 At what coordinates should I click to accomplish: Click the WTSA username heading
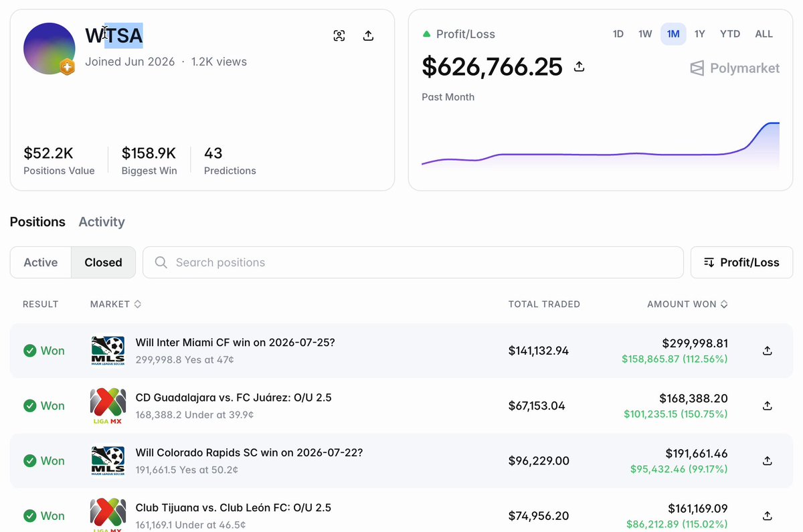point(114,35)
